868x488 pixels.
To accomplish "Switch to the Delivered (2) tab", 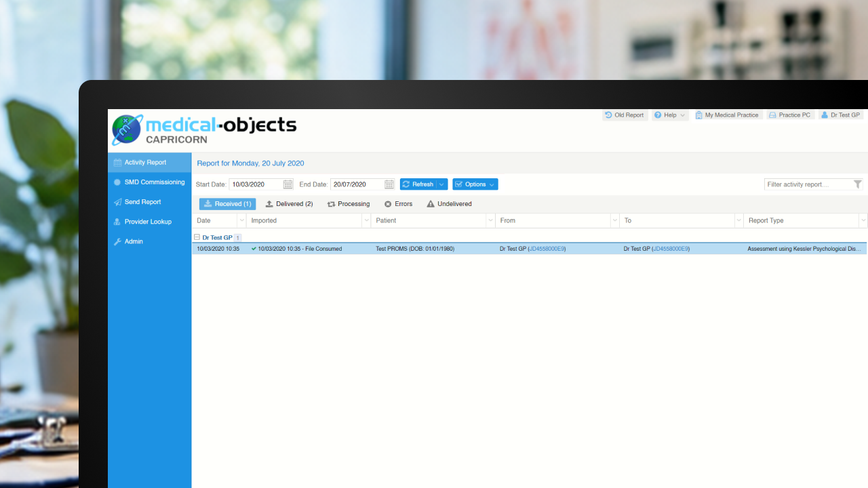I will (x=289, y=204).
